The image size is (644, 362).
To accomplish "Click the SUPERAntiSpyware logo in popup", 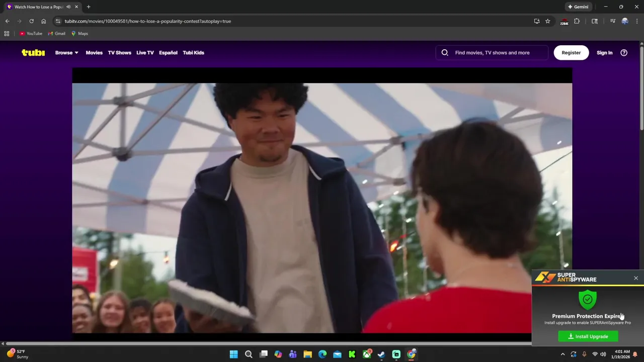I will [x=566, y=278].
